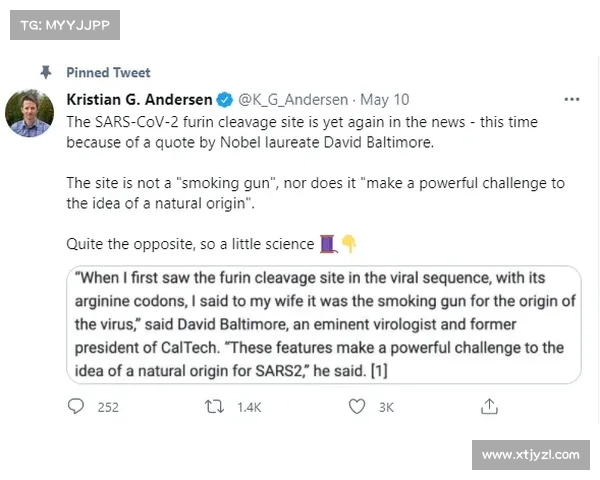Open the David Baltimore quote image
600x480 pixels.
pyautogui.click(x=324, y=325)
